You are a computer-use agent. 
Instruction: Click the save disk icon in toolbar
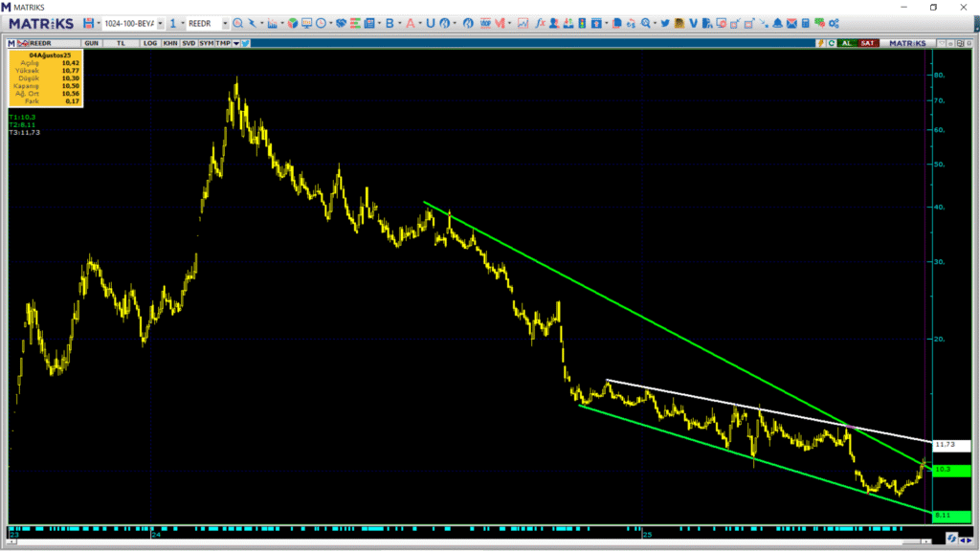(89, 23)
